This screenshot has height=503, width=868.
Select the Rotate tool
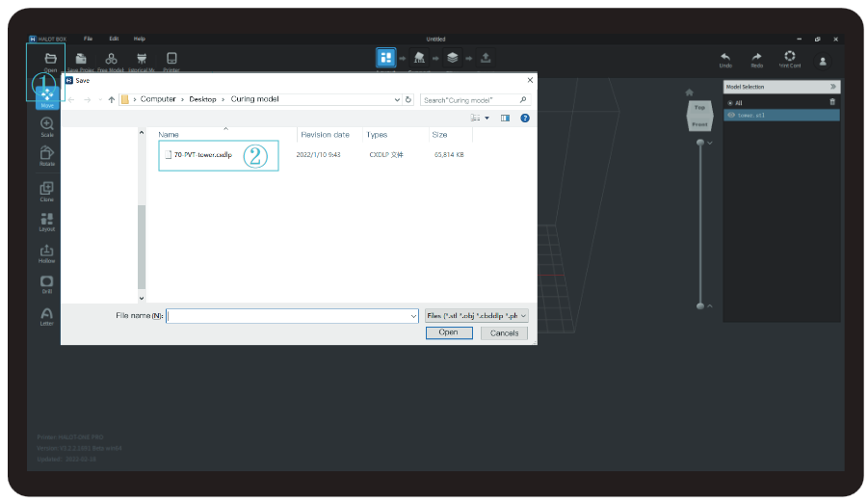[x=47, y=154]
